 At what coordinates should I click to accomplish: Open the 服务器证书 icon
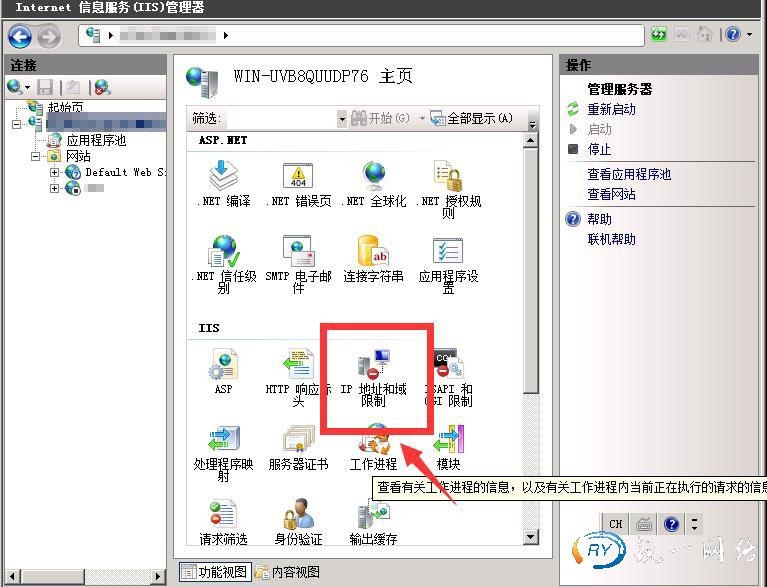[298, 441]
